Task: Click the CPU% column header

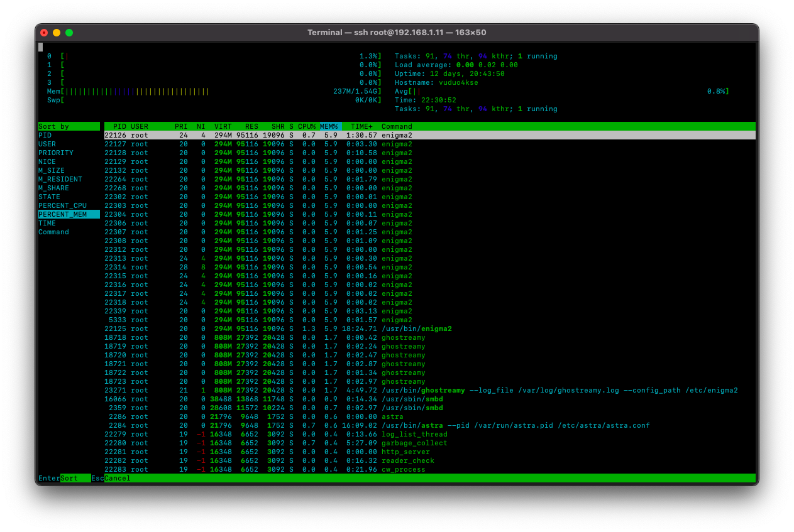Action: coord(307,126)
